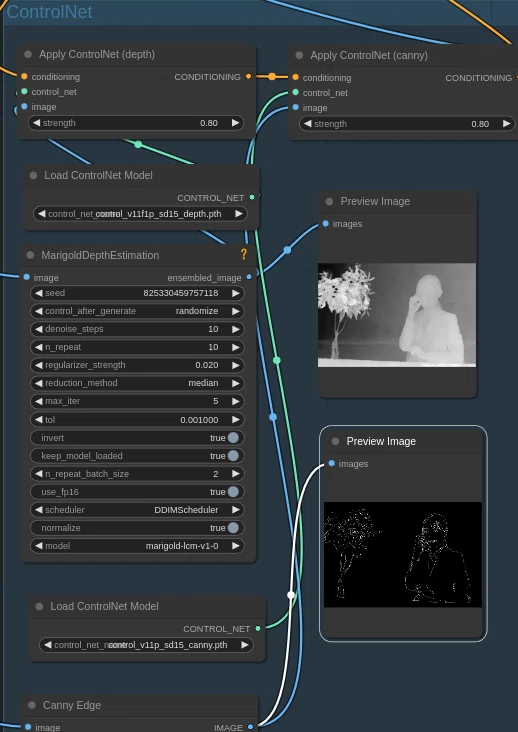Toggle the invert option off
Viewport: 518px width, 732px height.
pyautogui.click(x=137, y=438)
